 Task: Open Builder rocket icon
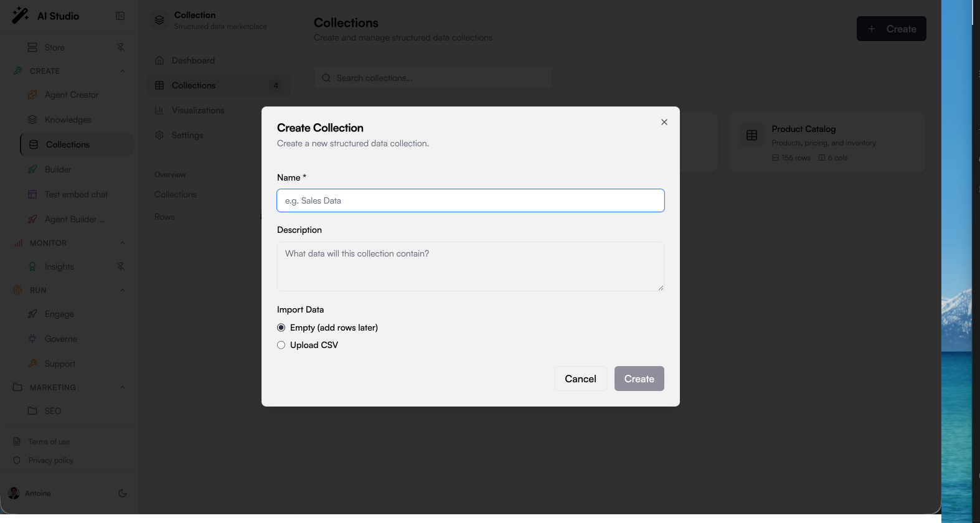click(32, 169)
